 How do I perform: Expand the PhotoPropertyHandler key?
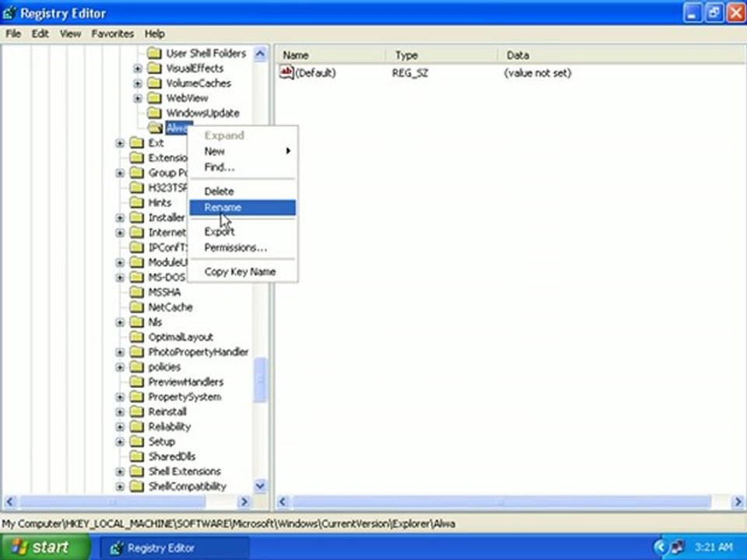tap(120, 352)
